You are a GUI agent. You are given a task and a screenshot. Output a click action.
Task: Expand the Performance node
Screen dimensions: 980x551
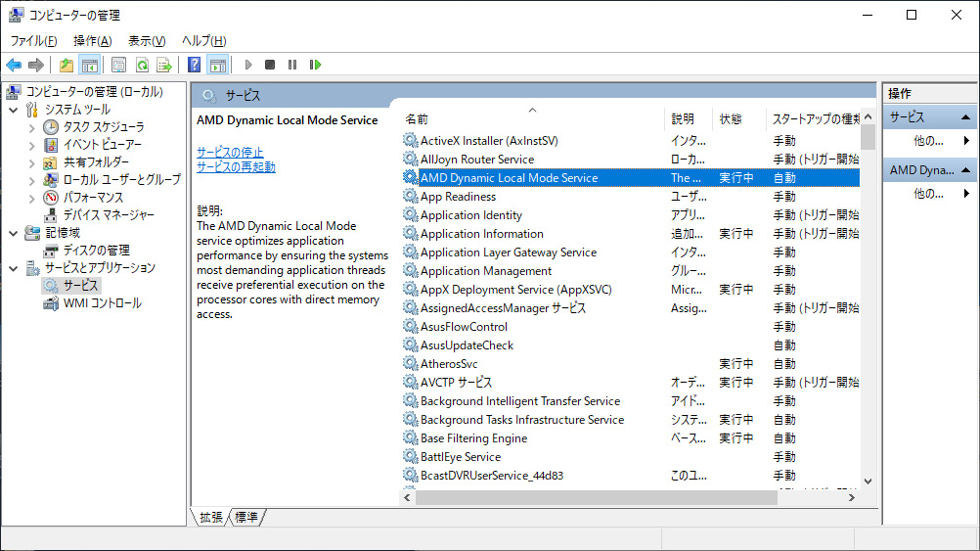click(x=32, y=198)
